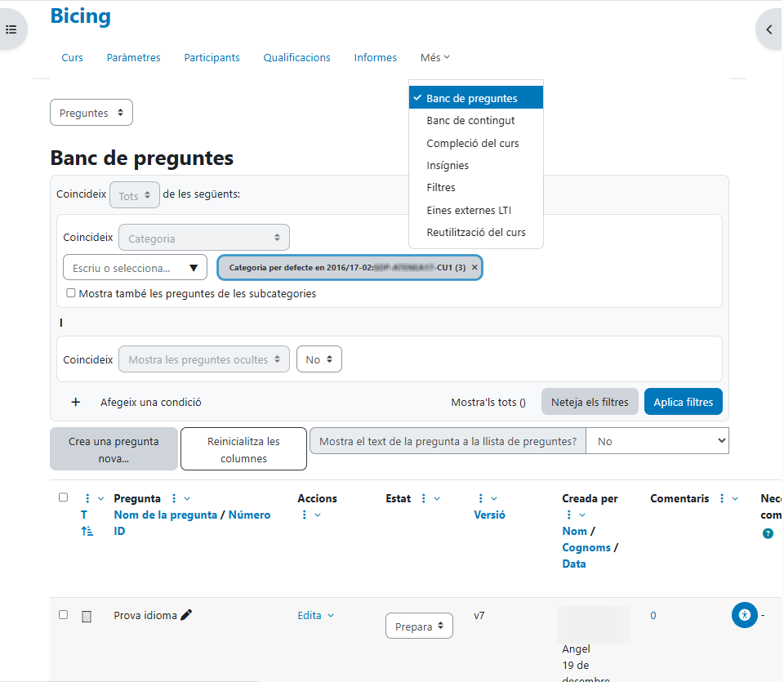Screen dimensions: 784x682
Task: Tick the select-all questions checkbox
Action: pos(64,497)
